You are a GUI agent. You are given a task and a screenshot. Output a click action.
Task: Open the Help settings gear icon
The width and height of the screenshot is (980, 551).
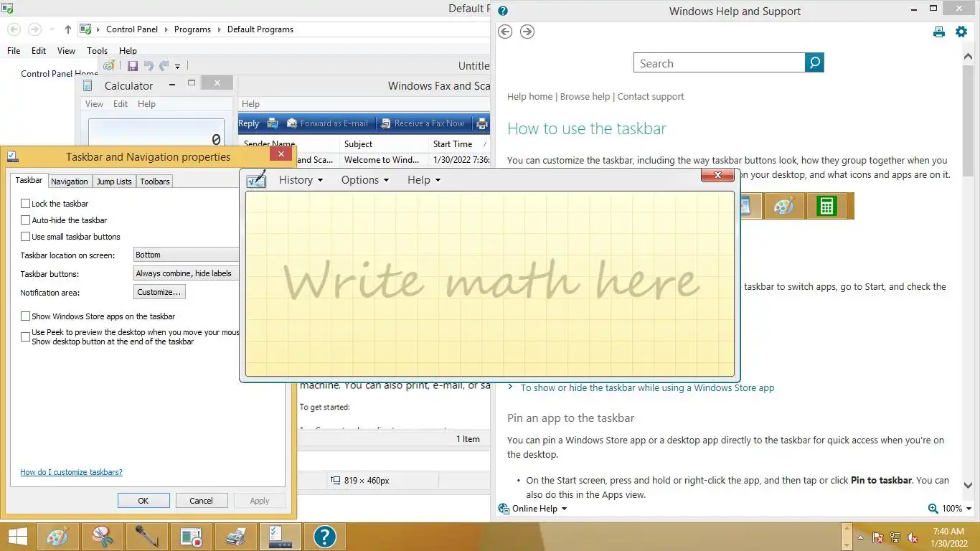[x=961, y=32]
